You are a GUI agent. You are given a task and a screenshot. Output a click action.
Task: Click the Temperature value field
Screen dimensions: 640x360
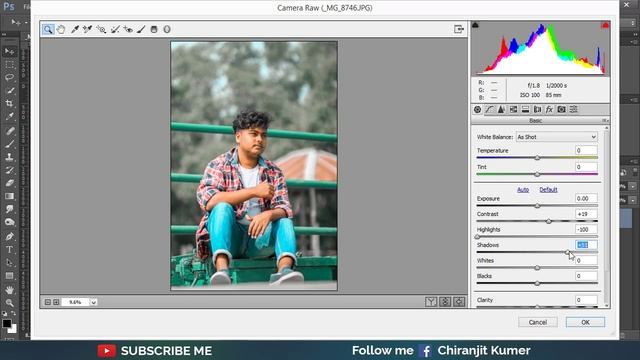point(586,151)
